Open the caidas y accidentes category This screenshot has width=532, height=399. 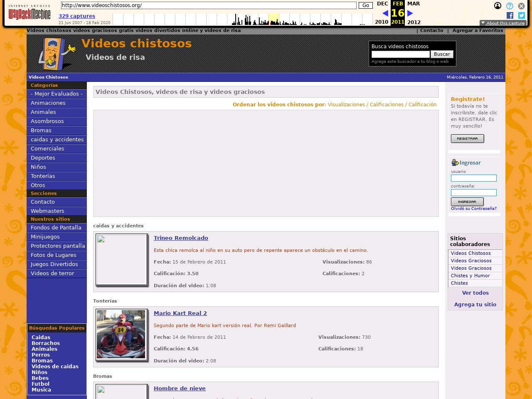point(57,140)
